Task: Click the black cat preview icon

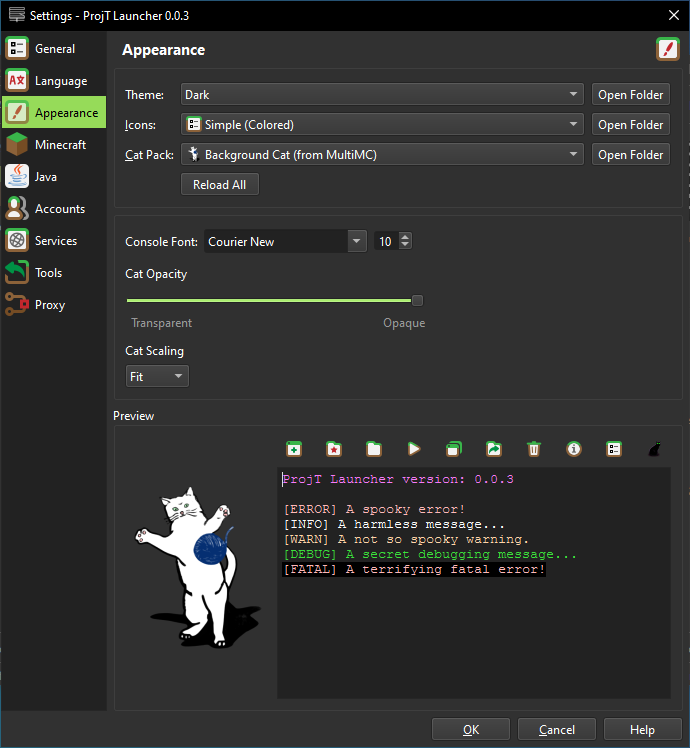Action: (654, 449)
